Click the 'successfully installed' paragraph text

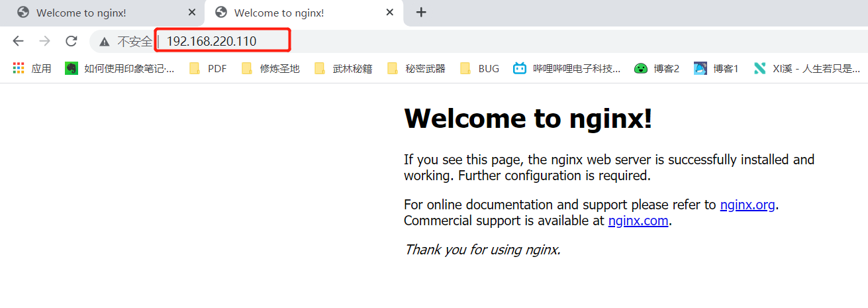[x=609, y=168]
